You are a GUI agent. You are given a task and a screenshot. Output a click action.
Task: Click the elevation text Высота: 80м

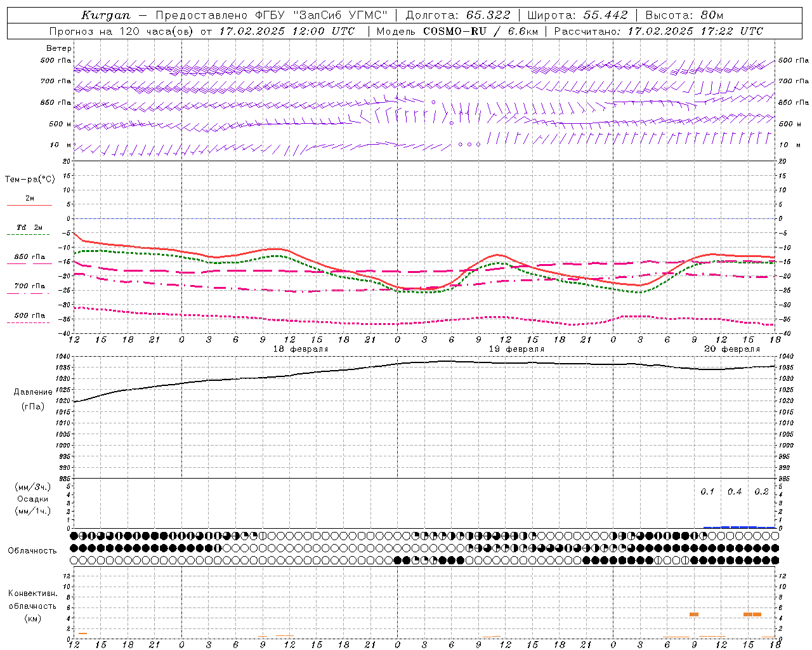point(684,15)
